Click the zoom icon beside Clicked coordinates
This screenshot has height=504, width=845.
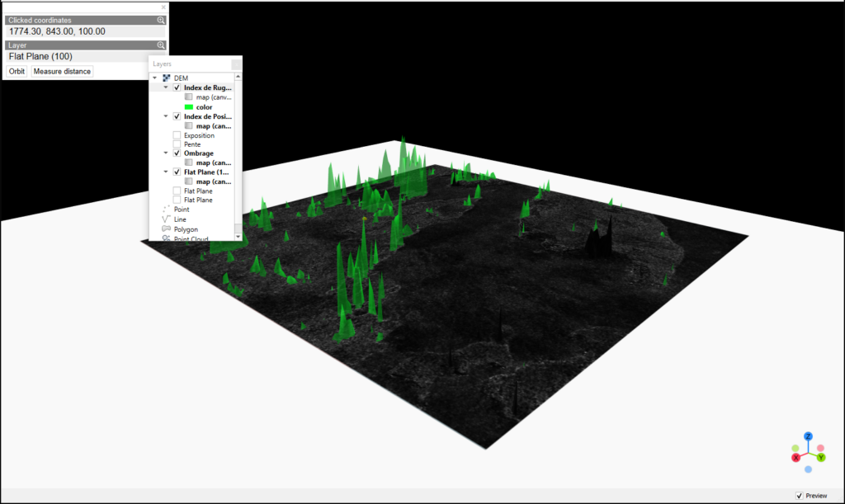click(x=162, y=20)
